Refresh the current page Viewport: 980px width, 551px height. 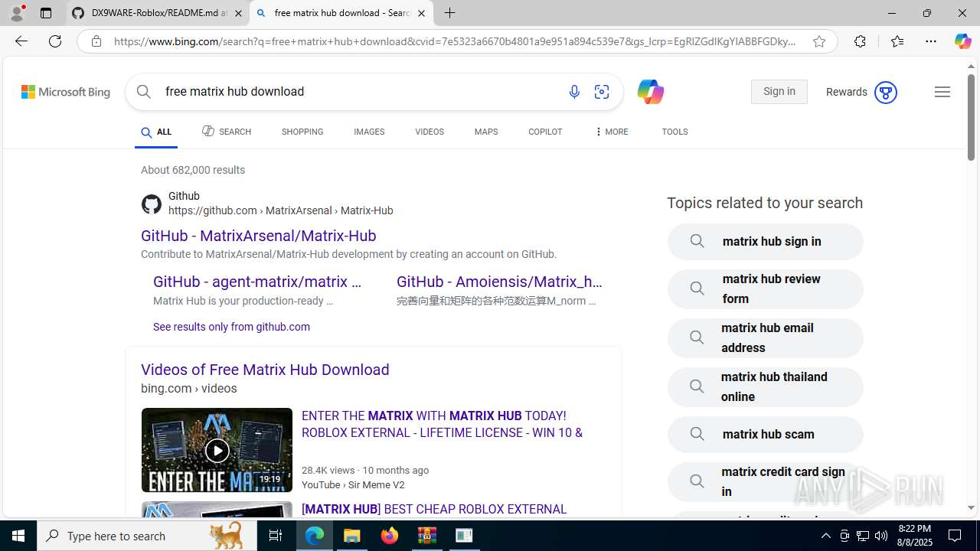point(55,41)
